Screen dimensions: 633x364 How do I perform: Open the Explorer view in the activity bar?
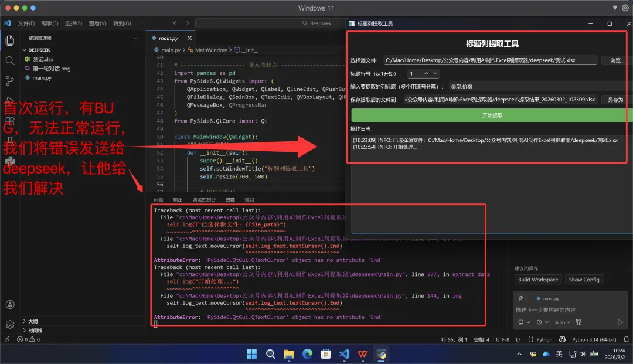[x=10, y=40]
